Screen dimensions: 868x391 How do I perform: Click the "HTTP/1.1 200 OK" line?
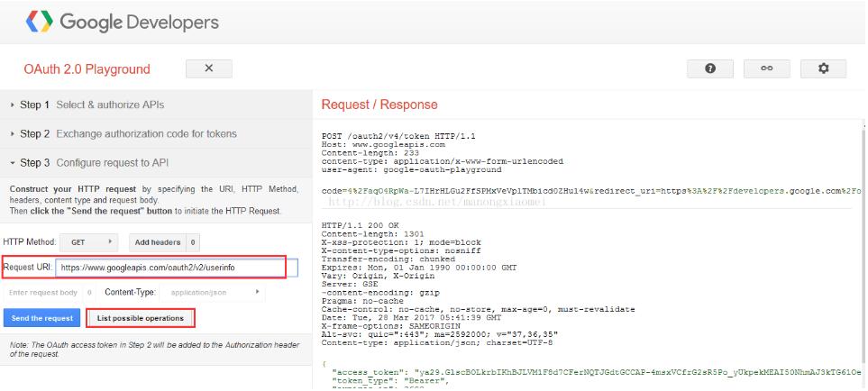click(361, 225)
